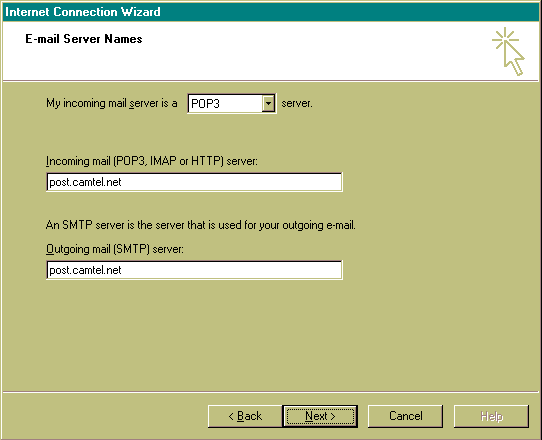Screen dimensions: 542x440
Task: Click empty area of outgoing server field
Action: [x=232, y=270]
